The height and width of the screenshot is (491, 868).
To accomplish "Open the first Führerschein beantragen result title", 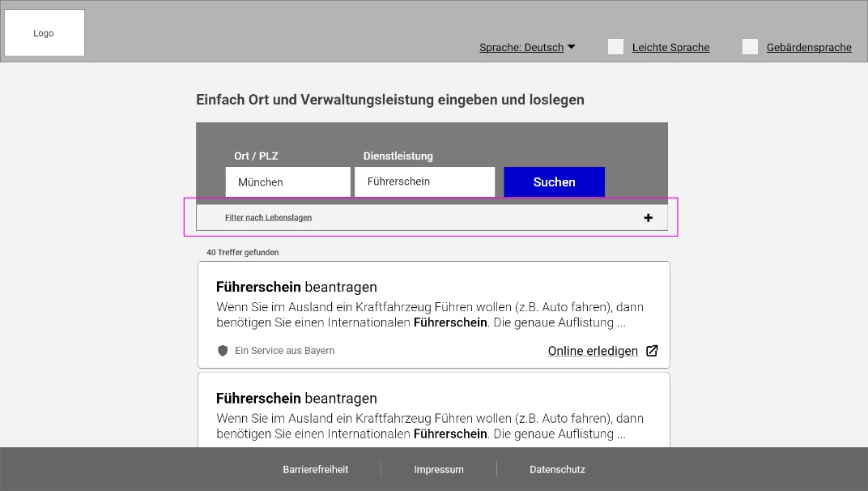I will (296, 287).
